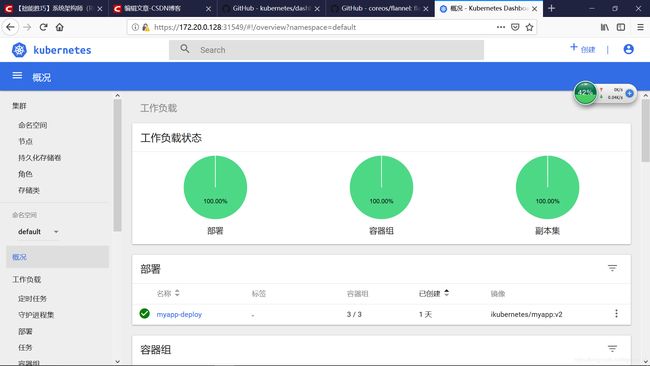The image size is (650, 366).
Task: Filter the 容器组 pods card
Action: pyautogui.click(x=612, y=349)
